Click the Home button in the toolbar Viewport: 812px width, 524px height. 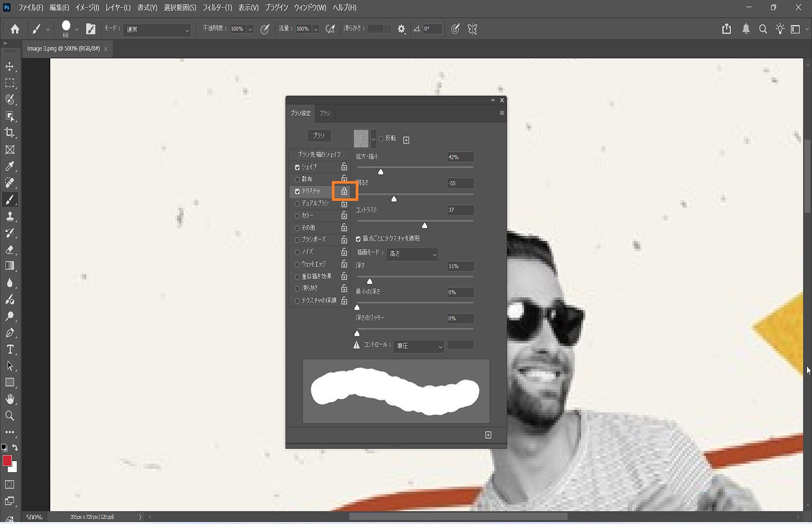pos(14,29)
